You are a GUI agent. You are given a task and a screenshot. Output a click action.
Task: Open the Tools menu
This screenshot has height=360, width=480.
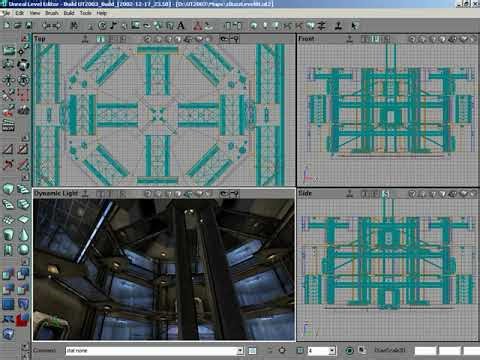86,13
